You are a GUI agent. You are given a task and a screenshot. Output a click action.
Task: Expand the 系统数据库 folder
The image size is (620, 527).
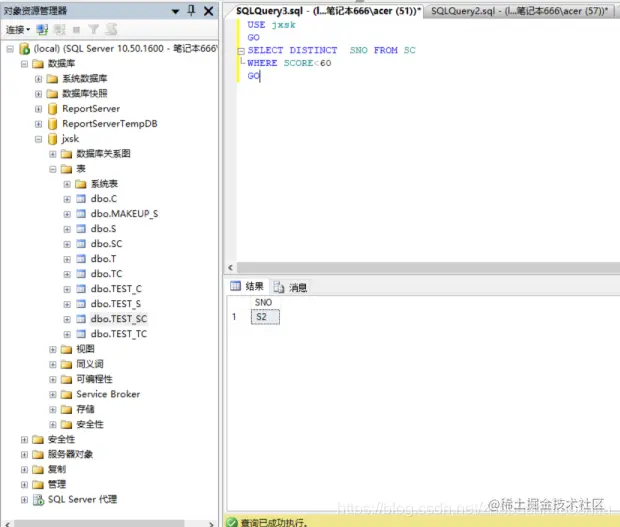pos(38,79)
